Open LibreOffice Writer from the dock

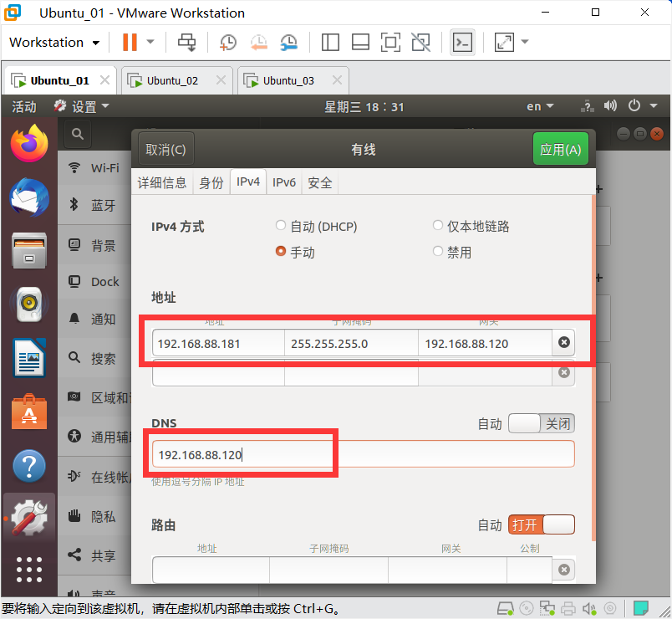tap(29, 358)
